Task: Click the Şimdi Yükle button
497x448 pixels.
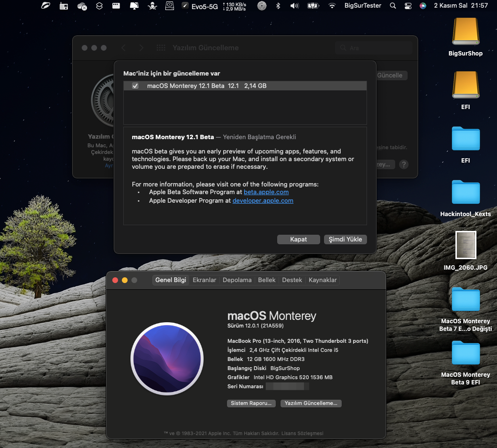Action: coord(345,240)
